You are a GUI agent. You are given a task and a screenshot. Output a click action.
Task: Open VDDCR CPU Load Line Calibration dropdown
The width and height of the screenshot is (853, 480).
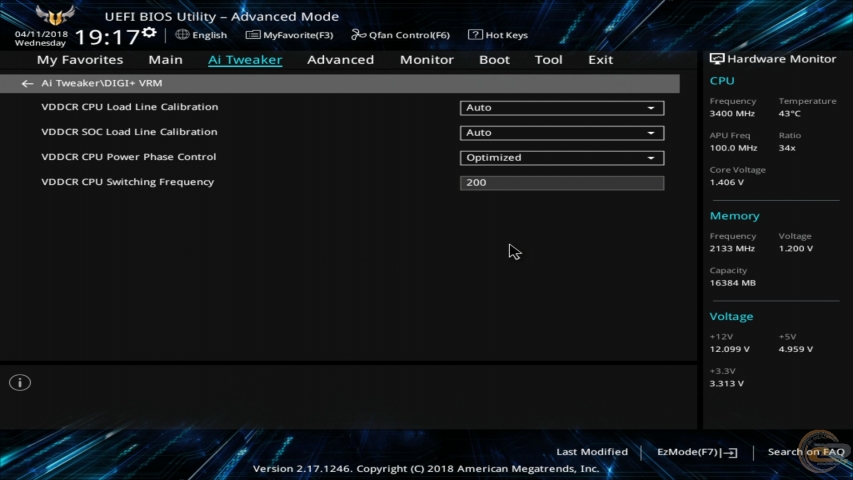point(562,108)
